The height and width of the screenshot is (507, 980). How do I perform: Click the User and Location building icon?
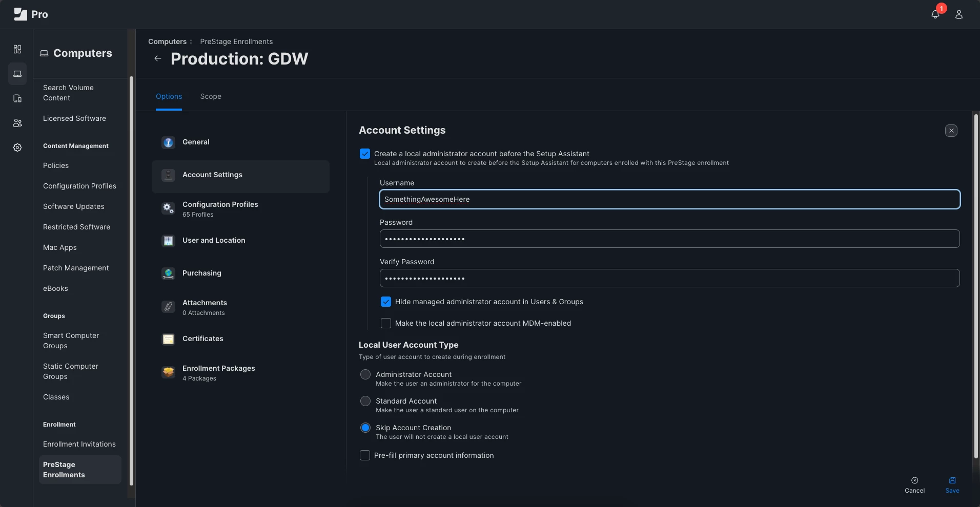point(168,241)
